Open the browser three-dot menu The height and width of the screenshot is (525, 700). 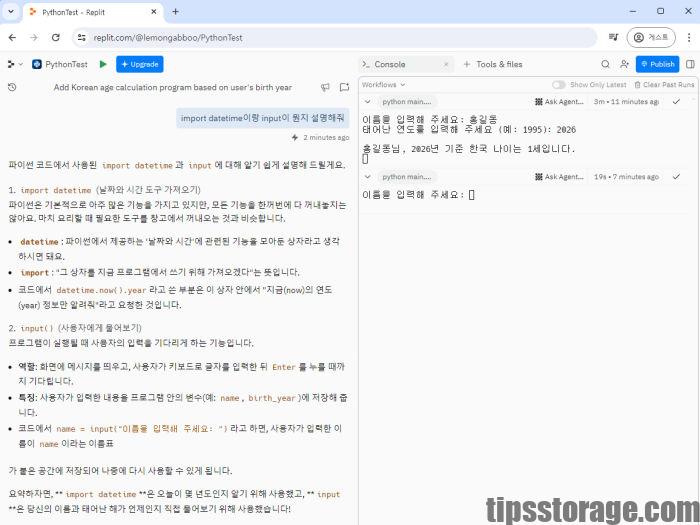pyautogui.click(x=689, y=38)
